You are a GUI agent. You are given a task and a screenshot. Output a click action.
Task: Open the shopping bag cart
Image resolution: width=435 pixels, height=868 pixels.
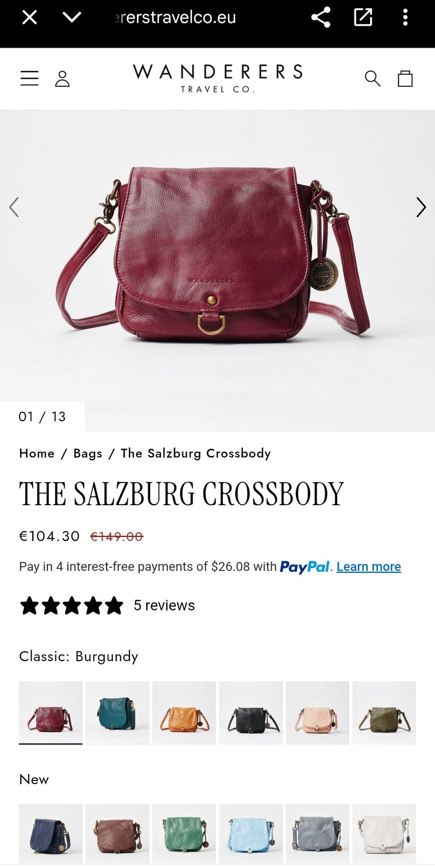(x=405, y=78)
